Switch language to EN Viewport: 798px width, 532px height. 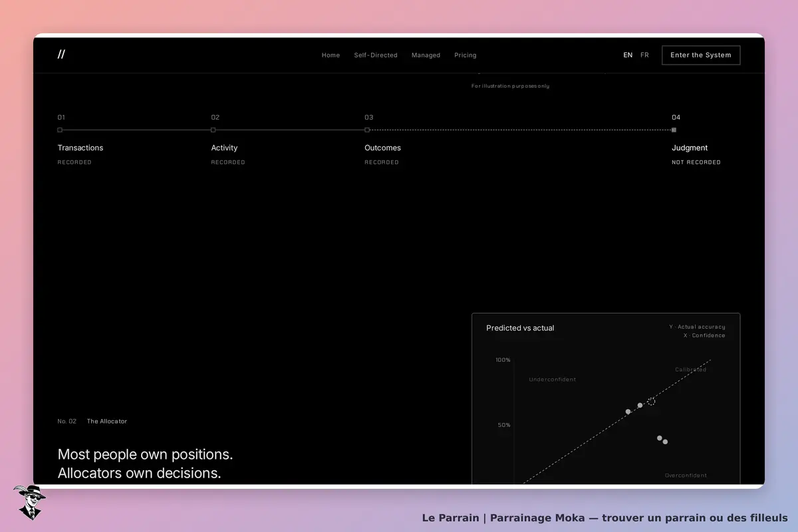628,55
